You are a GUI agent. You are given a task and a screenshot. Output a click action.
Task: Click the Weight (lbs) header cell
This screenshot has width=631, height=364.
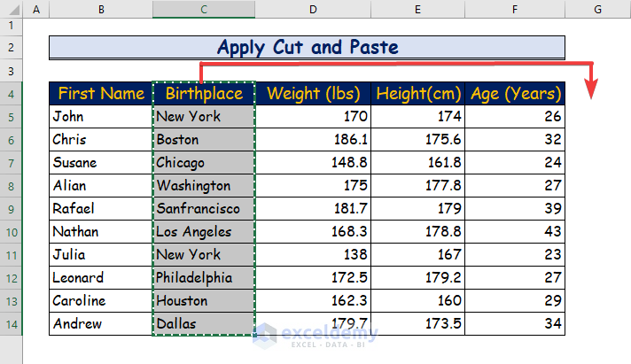coord(313,94)
